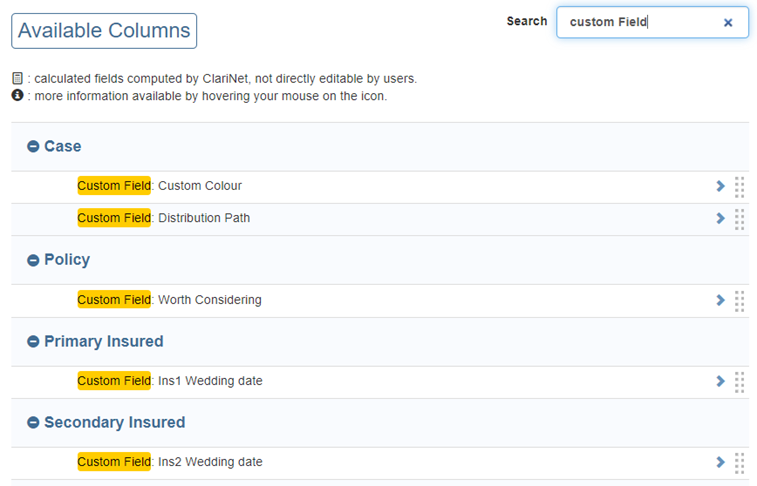Clear the search box with the X icon

(728, 22)
